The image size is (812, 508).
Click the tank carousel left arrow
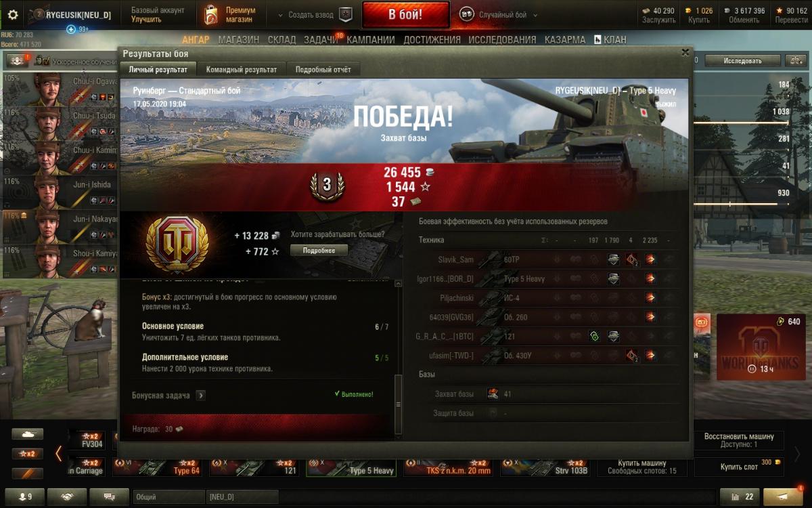click(59, 453)
